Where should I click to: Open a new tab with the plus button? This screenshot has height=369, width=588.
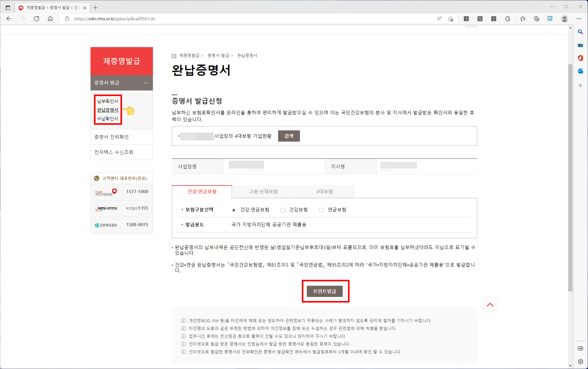pyautogui.click(x=96, y=8)
